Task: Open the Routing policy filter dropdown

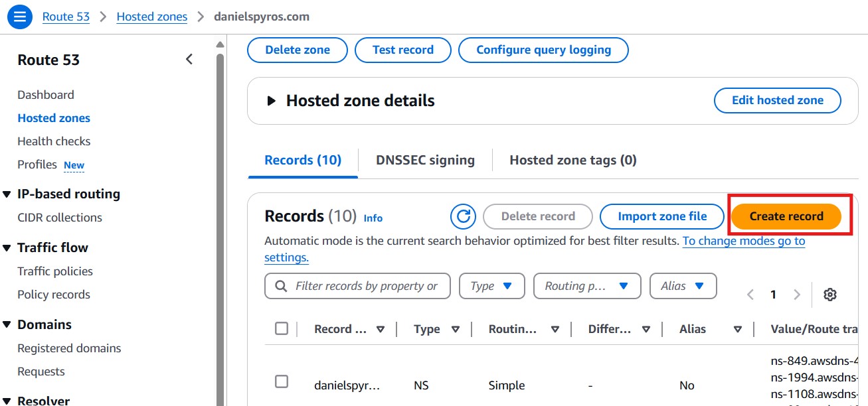Action: pyautogui.click(x=586, y=286)
